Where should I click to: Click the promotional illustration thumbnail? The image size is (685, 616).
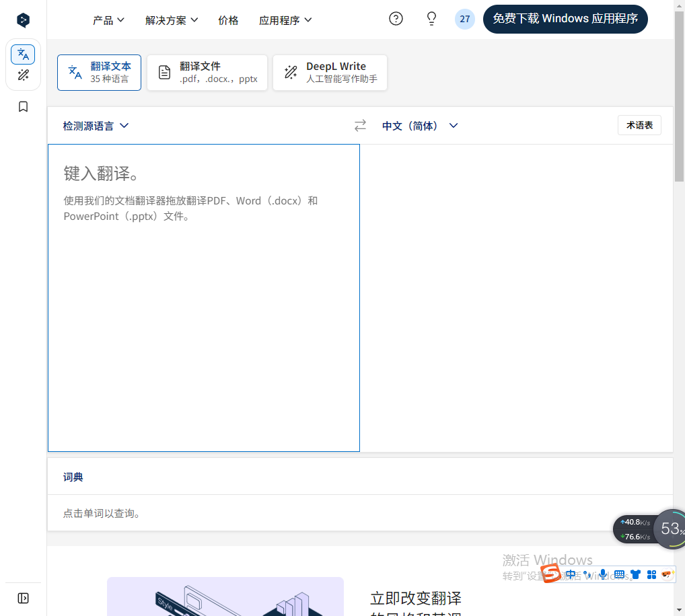tap(225, 596)
